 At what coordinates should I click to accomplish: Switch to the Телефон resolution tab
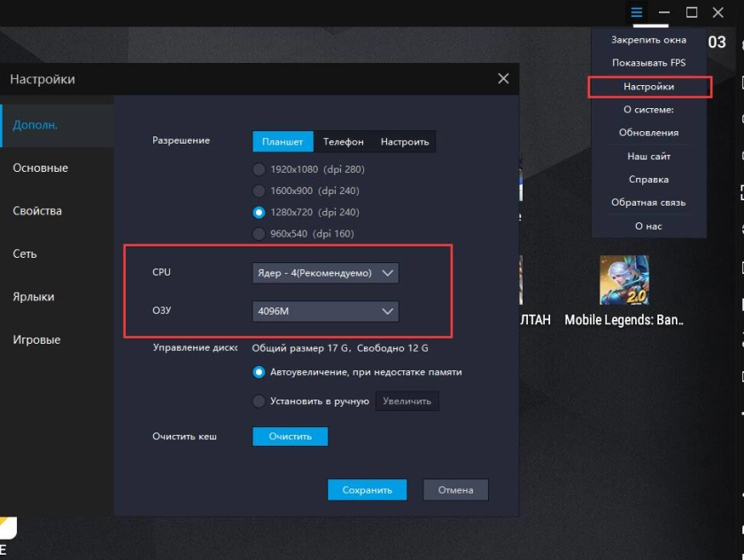[x=343, y=142]
